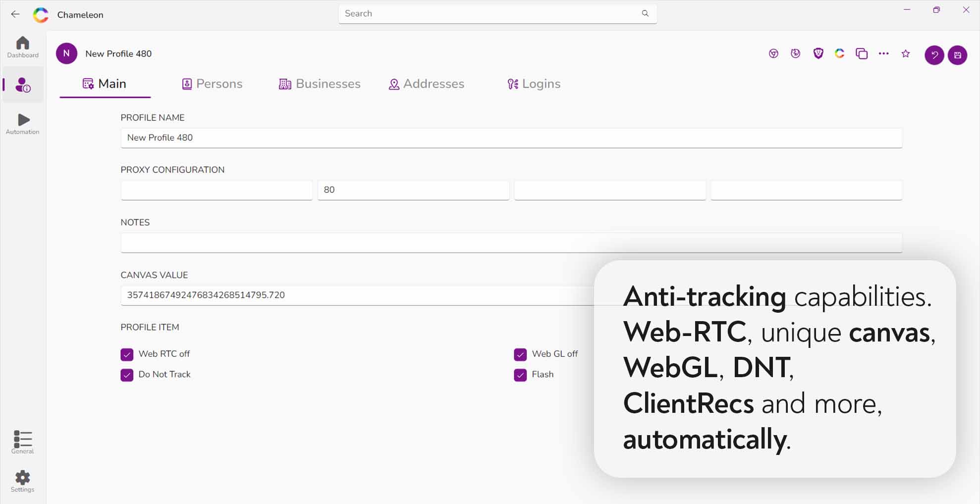The height and width of the screenshot is (504, 980).
Task: Mark the profile as favorite with the star
Action: pos(906,54)
